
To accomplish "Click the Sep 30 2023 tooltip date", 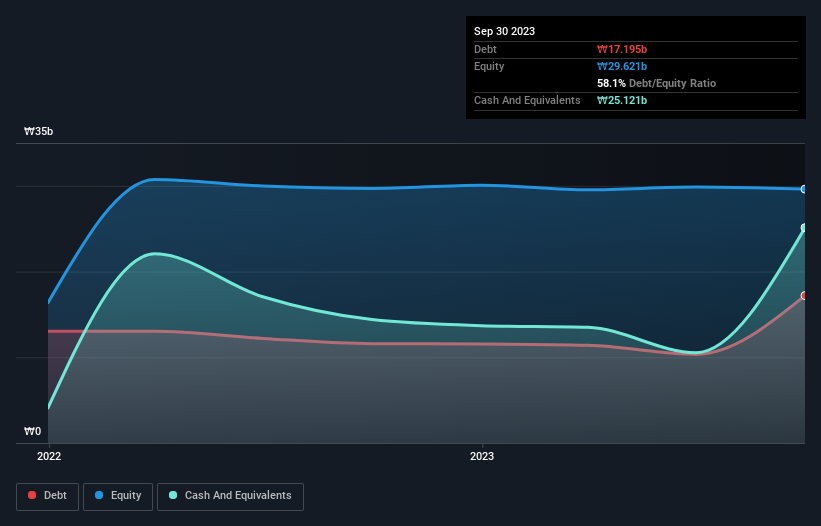I will [504, 31].
